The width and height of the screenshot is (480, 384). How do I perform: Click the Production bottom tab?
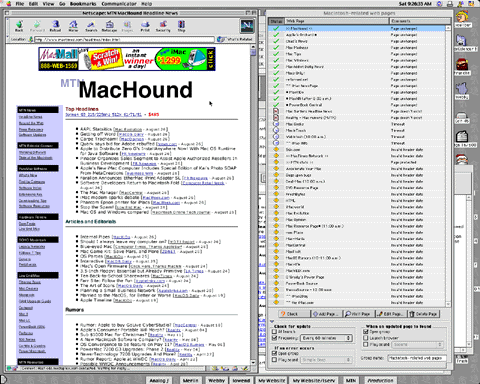coord(380,380)
